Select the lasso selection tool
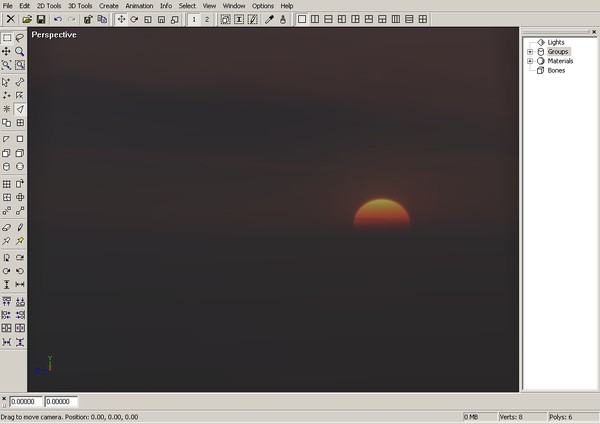 click(x=20, y=38)
